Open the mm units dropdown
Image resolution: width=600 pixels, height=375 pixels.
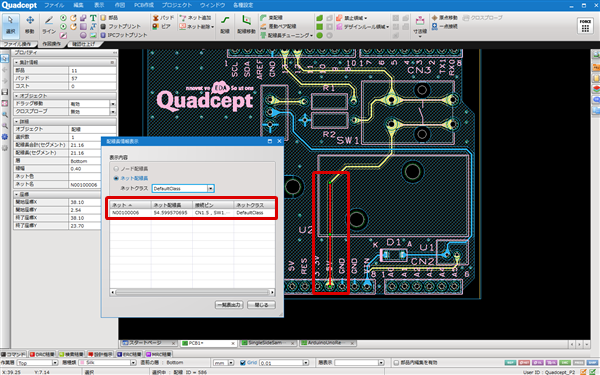(223, 362)
